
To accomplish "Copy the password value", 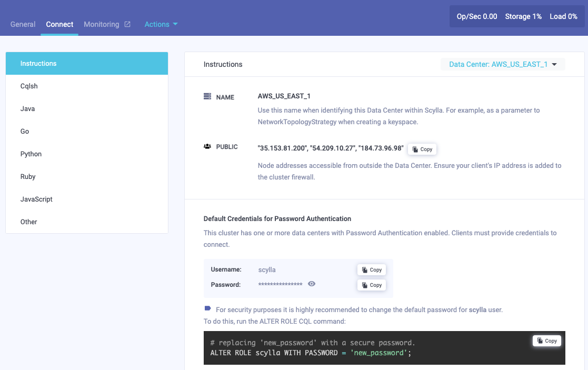I will coord(371,285).
